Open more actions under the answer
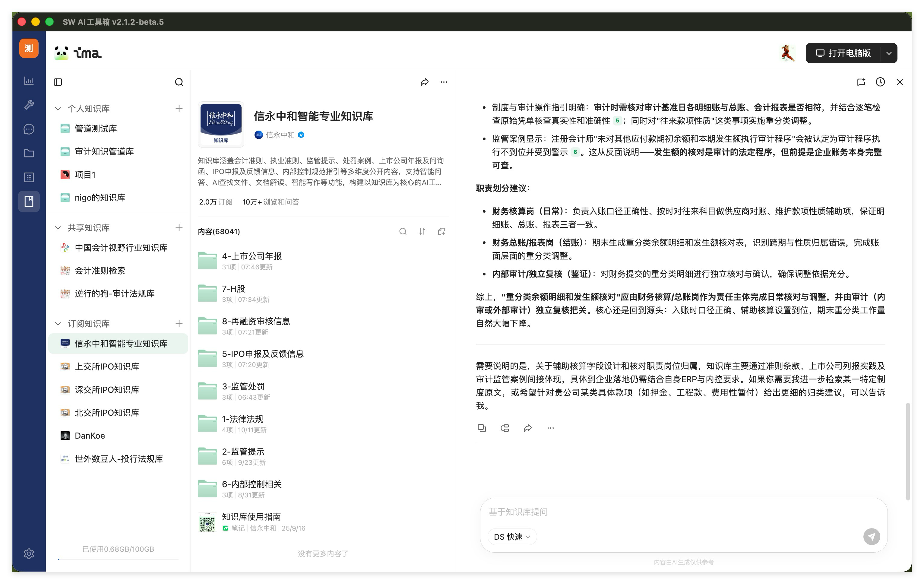This screenshot has width=924, height=584. pos(551,428)
